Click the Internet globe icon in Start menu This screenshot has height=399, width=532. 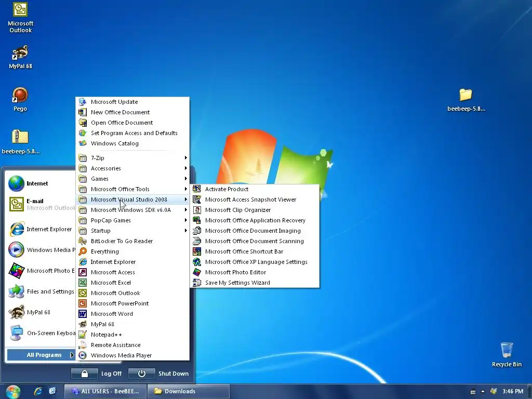click(x=16, y=183)
